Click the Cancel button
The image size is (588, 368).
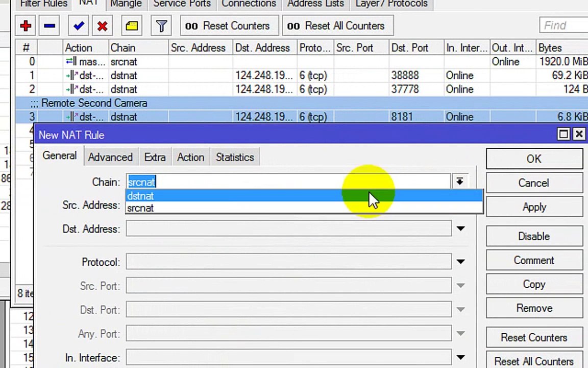[x=534, y=183]
